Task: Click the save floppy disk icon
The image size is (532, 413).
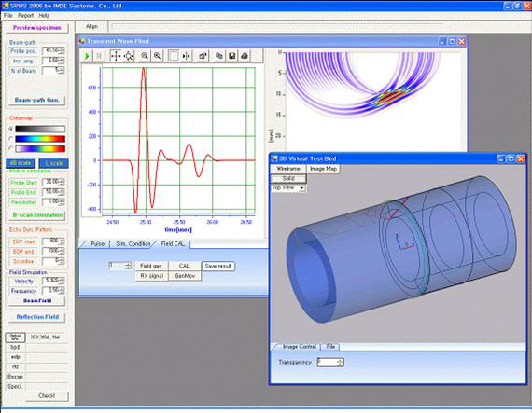Action: [231, 56]
